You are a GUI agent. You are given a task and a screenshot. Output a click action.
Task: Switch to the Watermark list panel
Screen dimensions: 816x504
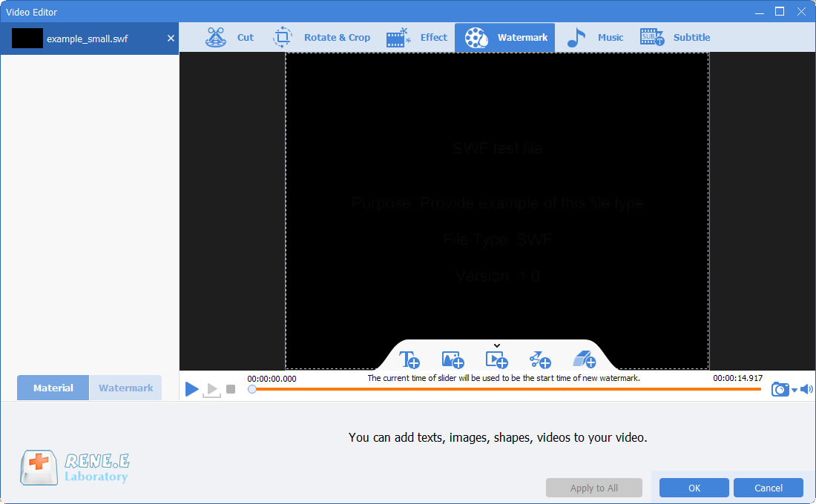(125, 388)
